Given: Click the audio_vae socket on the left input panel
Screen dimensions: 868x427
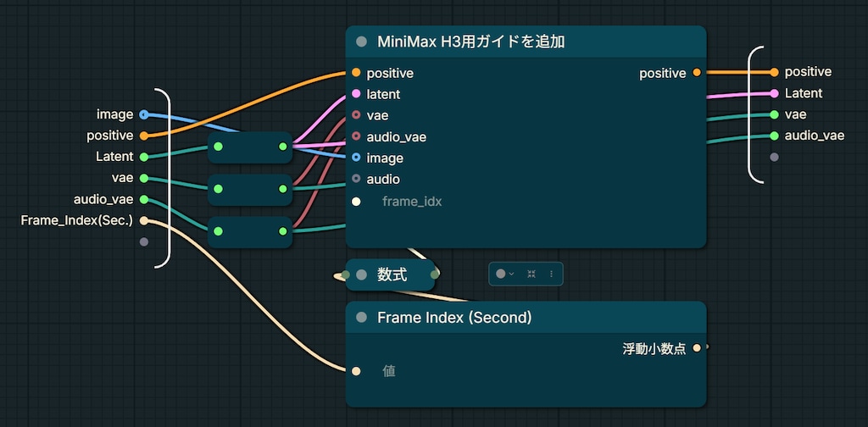Looking at the screenshot, I should pos(144,199).
